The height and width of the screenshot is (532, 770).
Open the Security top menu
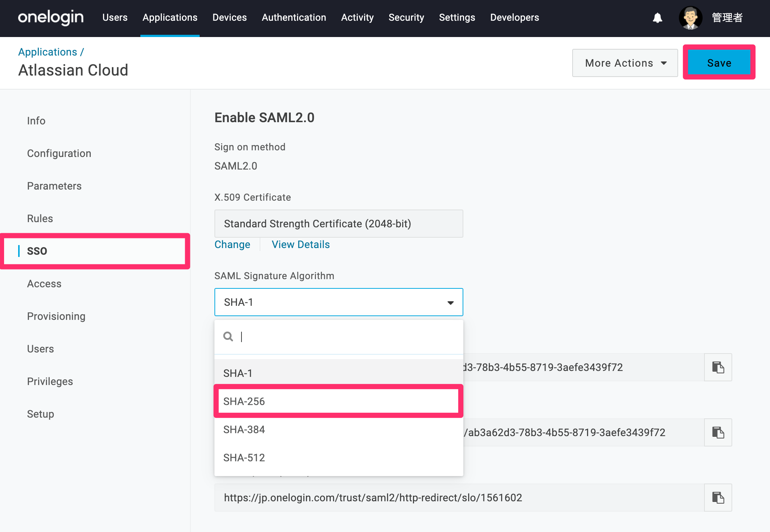(406, 17)
